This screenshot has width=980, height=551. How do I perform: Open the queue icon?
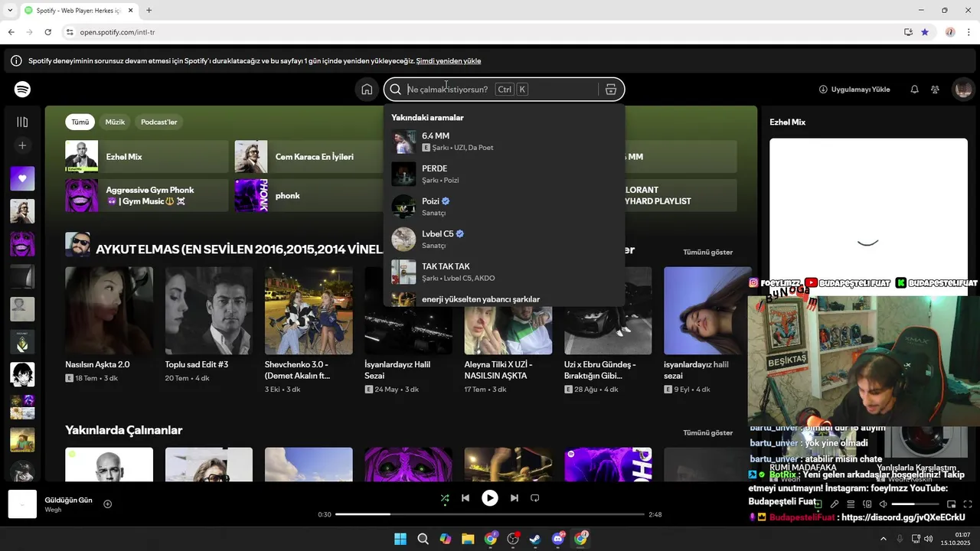pyautogui.click(x=851, y=504)
